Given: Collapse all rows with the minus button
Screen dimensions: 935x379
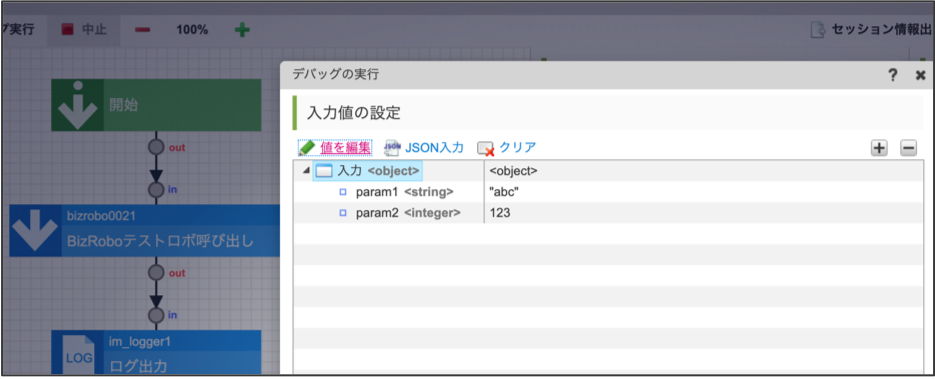Looking at the screenshot, I should click(908, 148).
